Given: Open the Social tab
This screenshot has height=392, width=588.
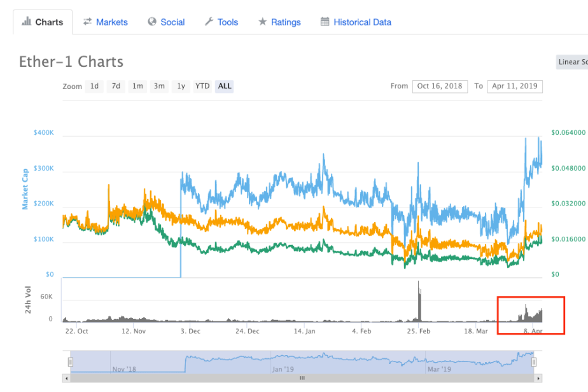Looking at the screenshot, I should pyautogui.click(x=166, y=22).
